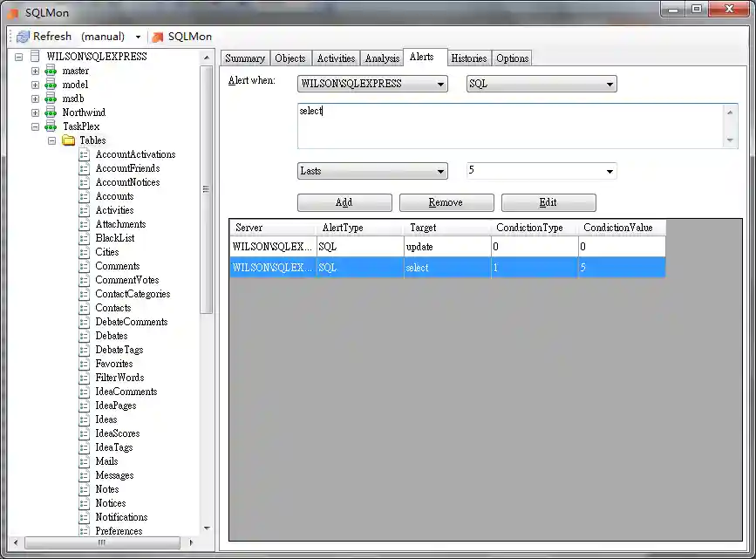Select the master database icon
This screenshot has width=756, height=559.
(52, 71)
